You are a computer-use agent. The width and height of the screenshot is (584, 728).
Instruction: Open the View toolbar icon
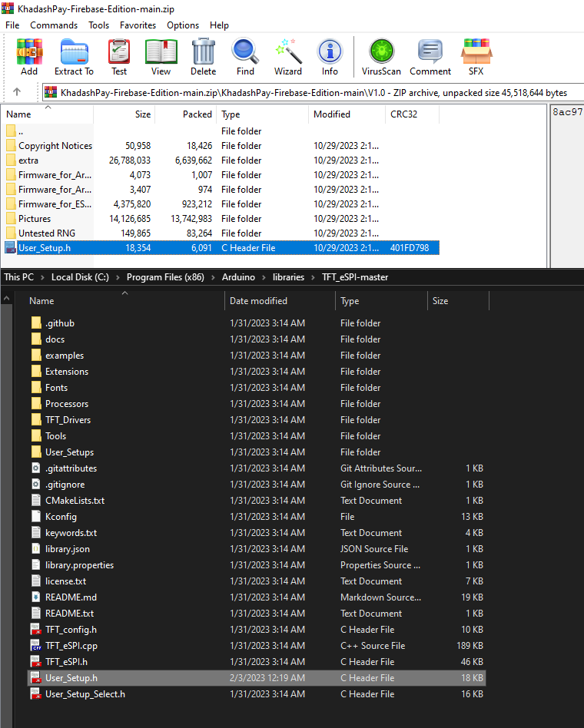pos(161,57)
